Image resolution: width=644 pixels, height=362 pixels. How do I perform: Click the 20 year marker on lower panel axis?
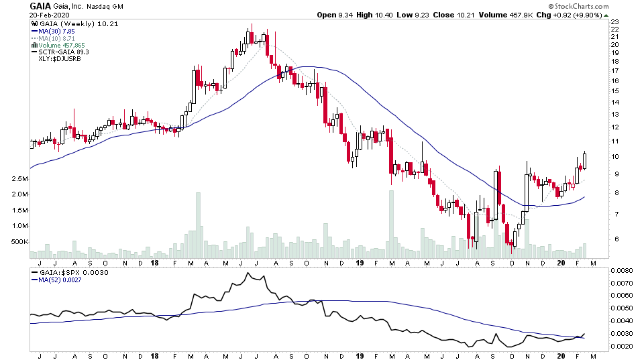561,356
